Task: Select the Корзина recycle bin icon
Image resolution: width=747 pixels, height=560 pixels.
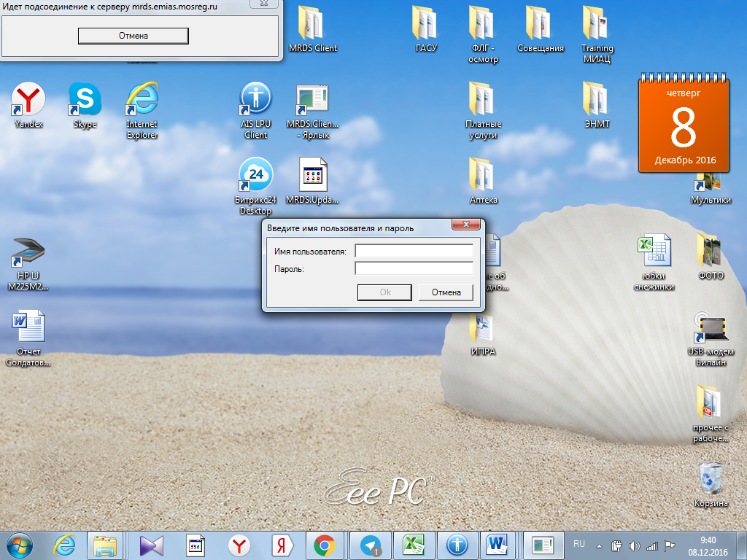Action: point(711,484)
